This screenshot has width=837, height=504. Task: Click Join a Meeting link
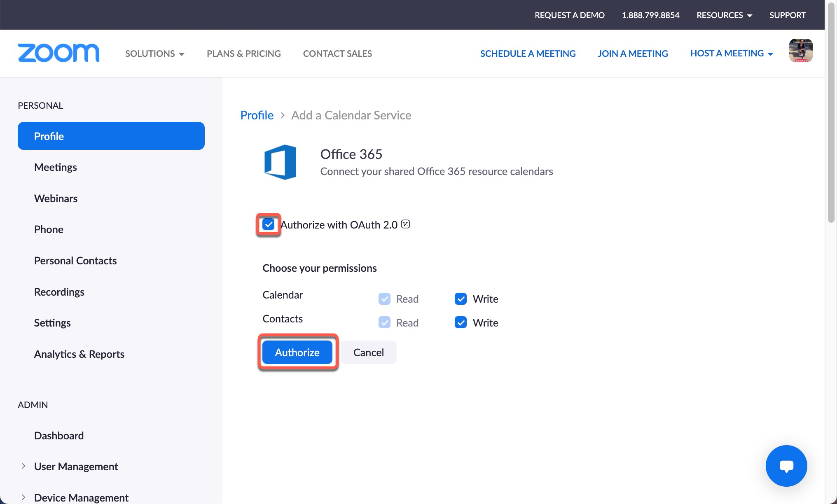pyautogui.click(x=633, y=54)
